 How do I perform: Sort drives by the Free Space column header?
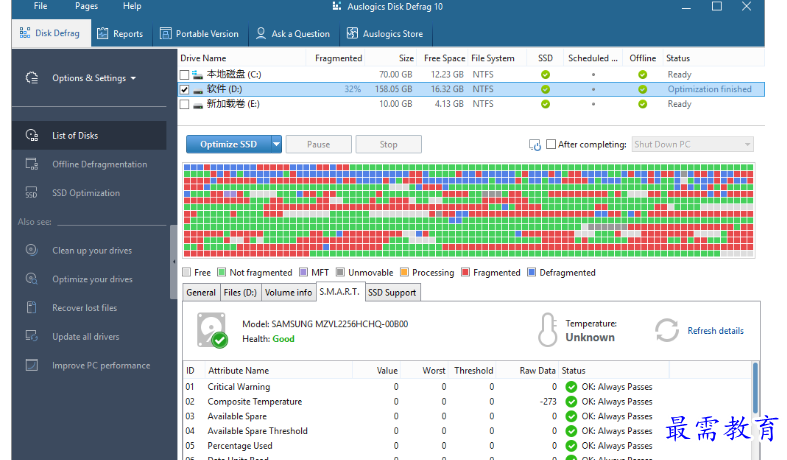442,58
